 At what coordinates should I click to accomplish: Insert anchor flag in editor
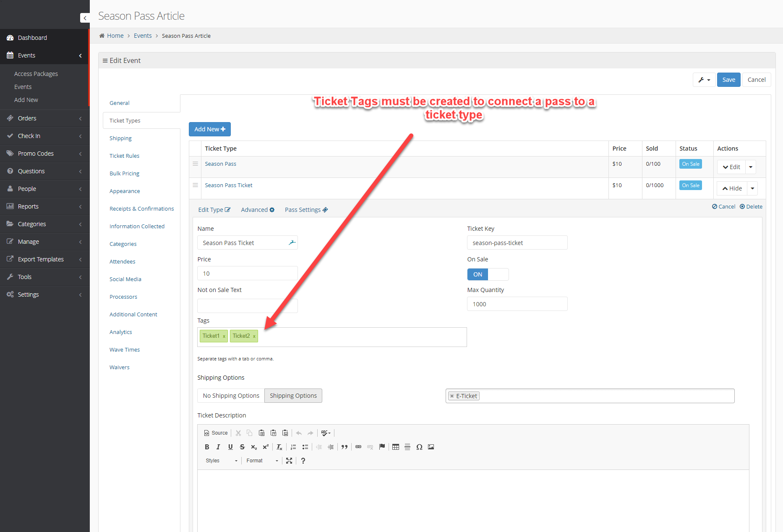pyautogui.click(x=382, y=447)
